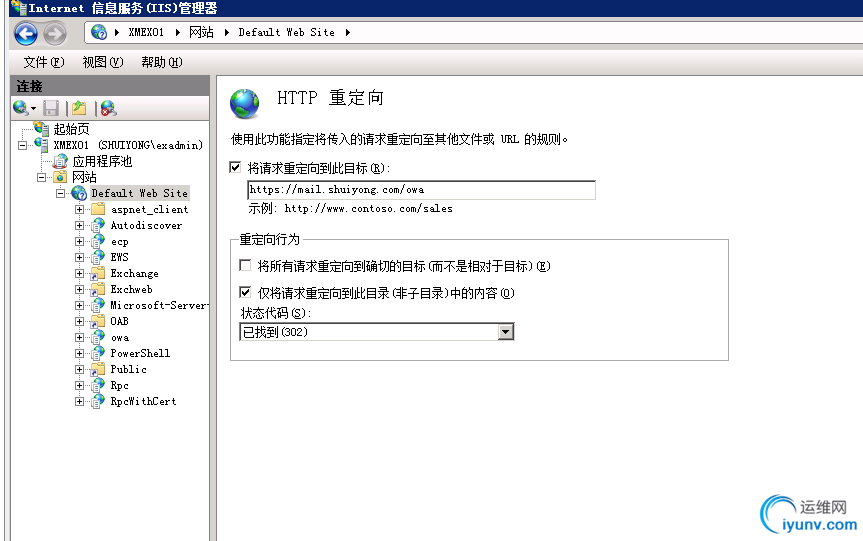
Task: Open the connect-to-server globe icon in Connections toolbar
Action: click(x=21, y=108)
